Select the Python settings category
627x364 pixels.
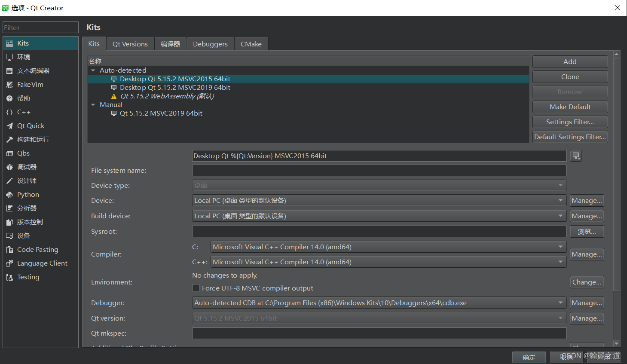pyautogui.click(x=28, y=194)
